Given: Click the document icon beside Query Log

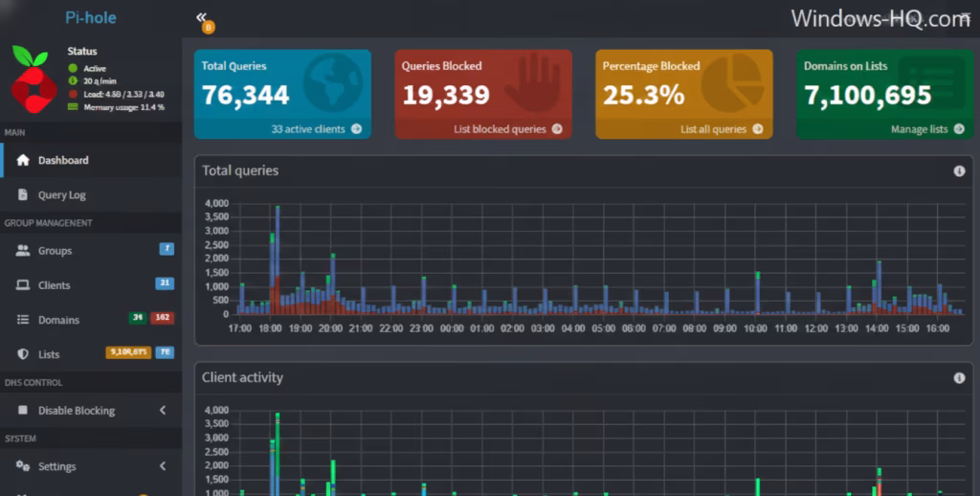Looking at the screenshot, I should pyautogui.click(x=23, y=194).
